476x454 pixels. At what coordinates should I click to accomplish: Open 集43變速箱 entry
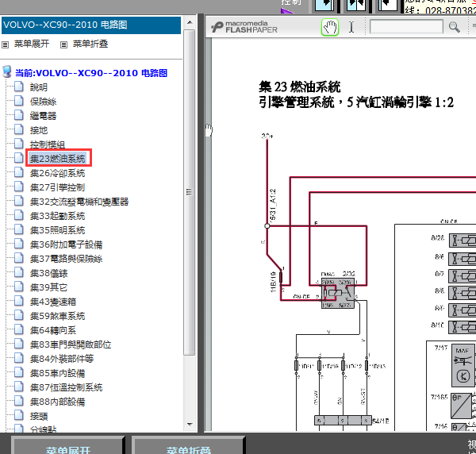pos(53,302)
